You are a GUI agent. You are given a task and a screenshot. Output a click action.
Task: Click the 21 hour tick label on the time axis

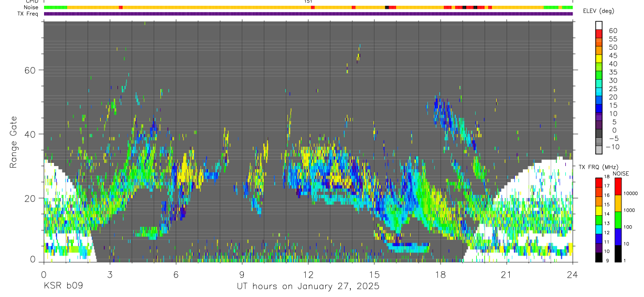[x=506, y=274]
